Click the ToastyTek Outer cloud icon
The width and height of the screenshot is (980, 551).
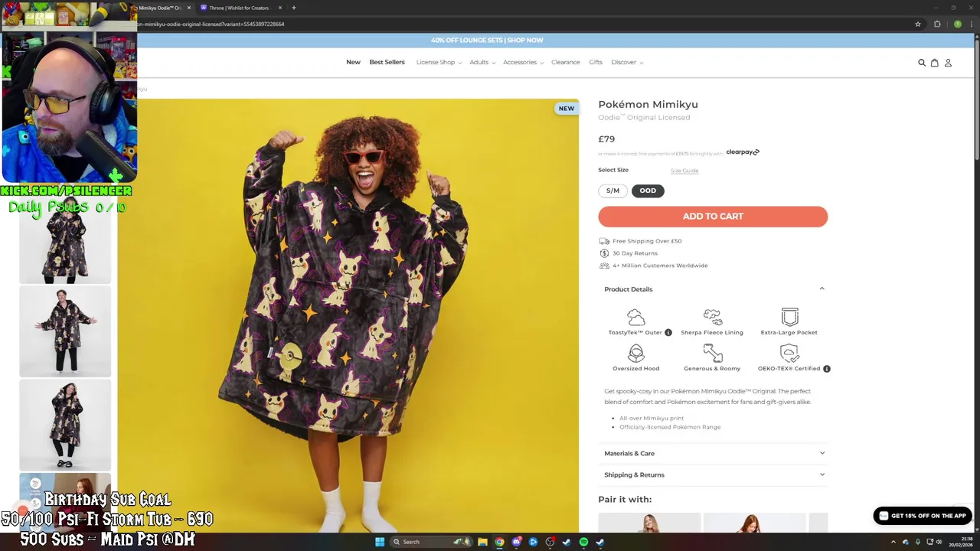636,317
